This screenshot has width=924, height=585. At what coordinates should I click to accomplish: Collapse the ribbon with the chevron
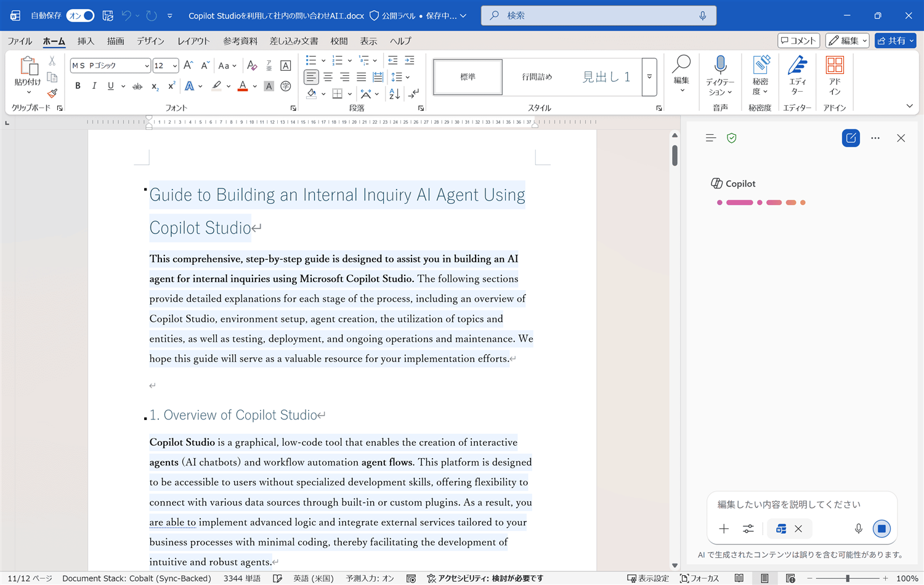point(909,106)
